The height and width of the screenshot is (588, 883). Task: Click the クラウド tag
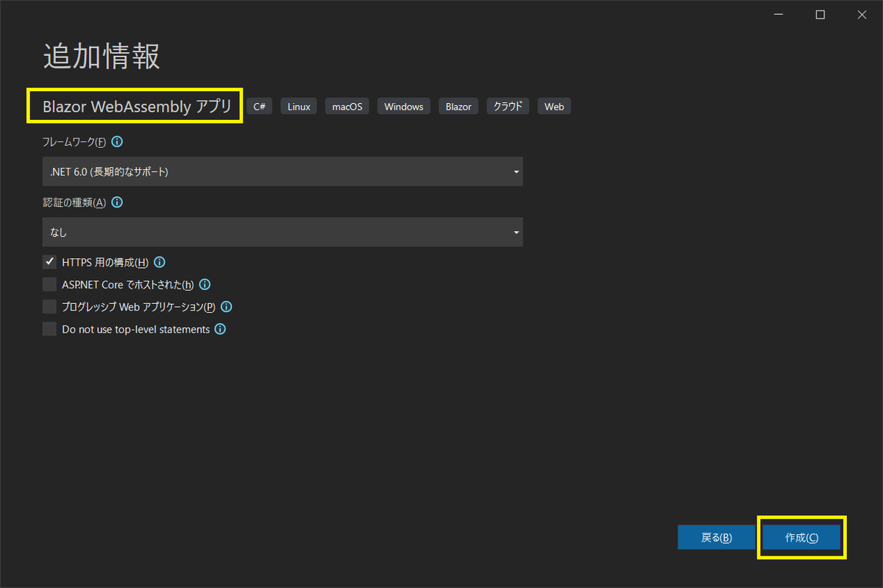click(x=508, y=107)
